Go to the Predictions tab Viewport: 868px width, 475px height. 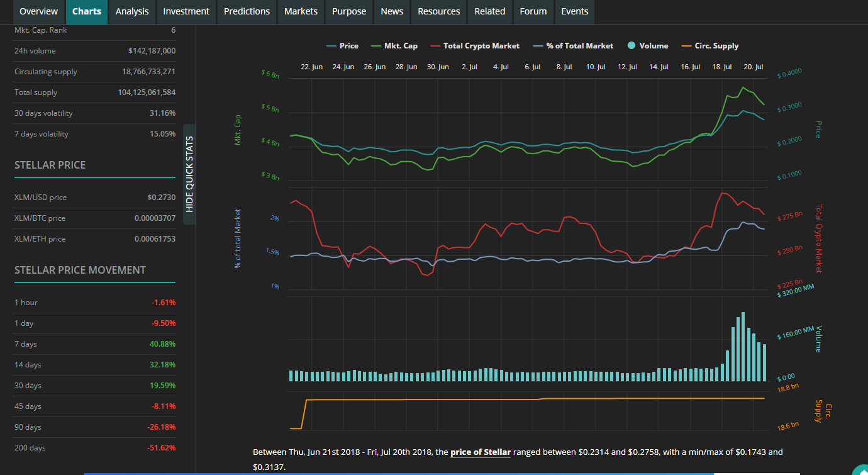pyautogui.click(x=247, y=11)
